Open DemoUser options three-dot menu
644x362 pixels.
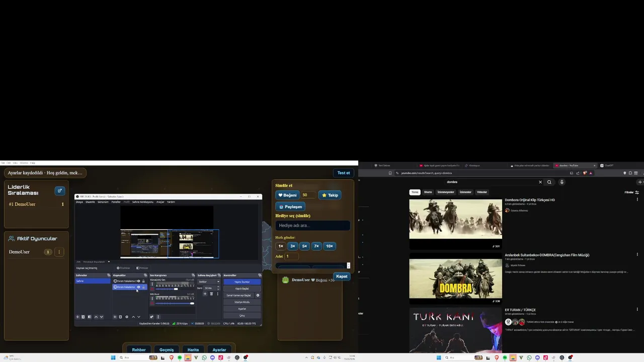pyautogui.click(x=59, y=252)
